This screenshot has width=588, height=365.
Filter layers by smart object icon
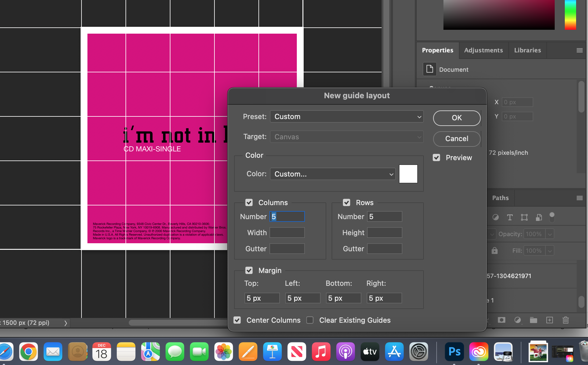[x=539, y=217]
